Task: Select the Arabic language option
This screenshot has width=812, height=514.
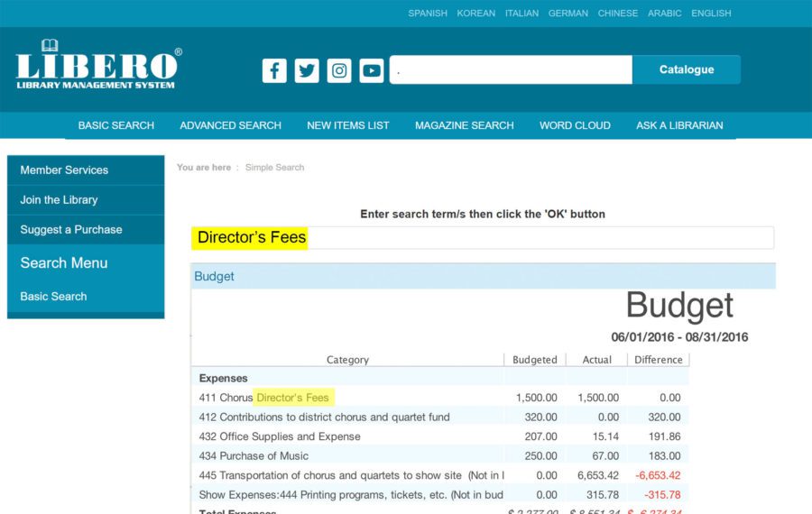Action: coord(664,14)
